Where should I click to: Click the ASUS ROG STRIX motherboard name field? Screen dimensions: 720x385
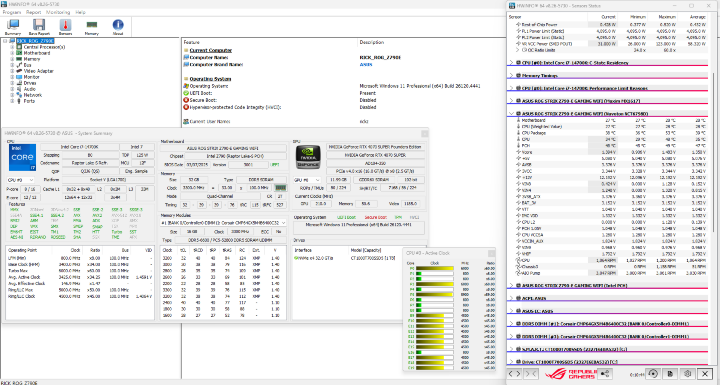[224, 148]
